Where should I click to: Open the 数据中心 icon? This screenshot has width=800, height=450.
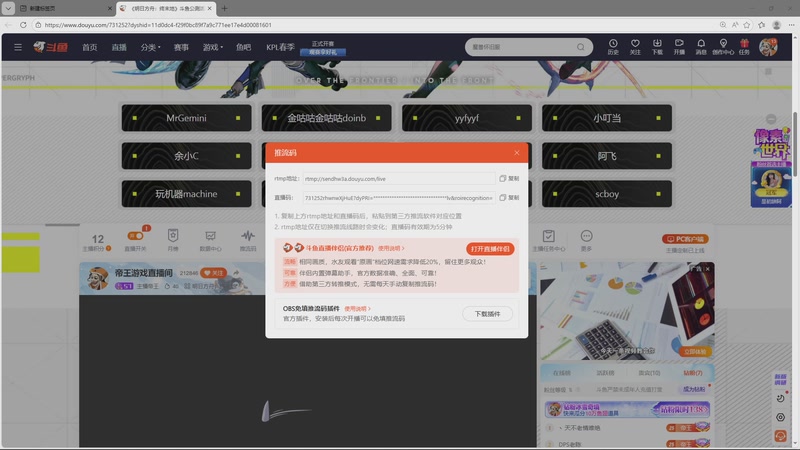tap(210, 236)
